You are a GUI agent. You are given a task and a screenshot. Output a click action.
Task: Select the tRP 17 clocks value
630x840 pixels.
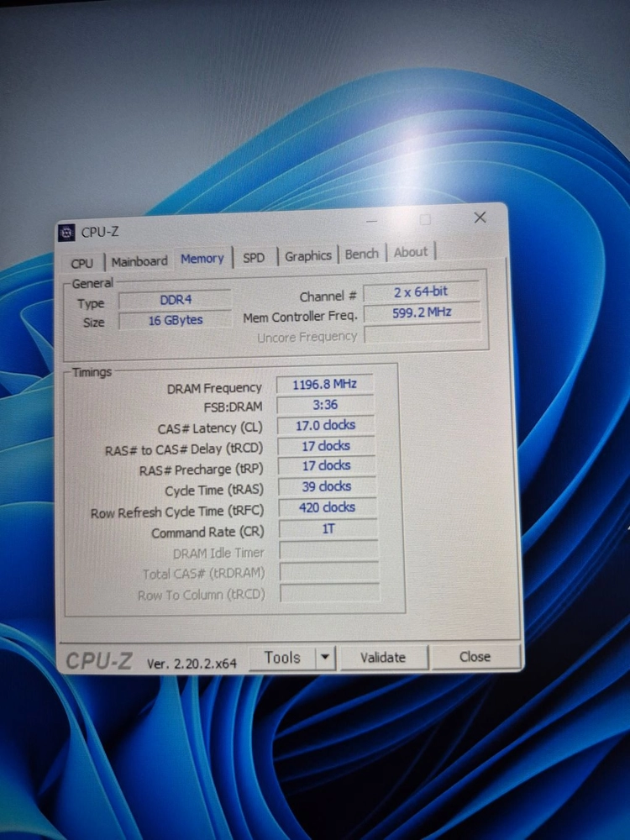[x=327, y=465]
